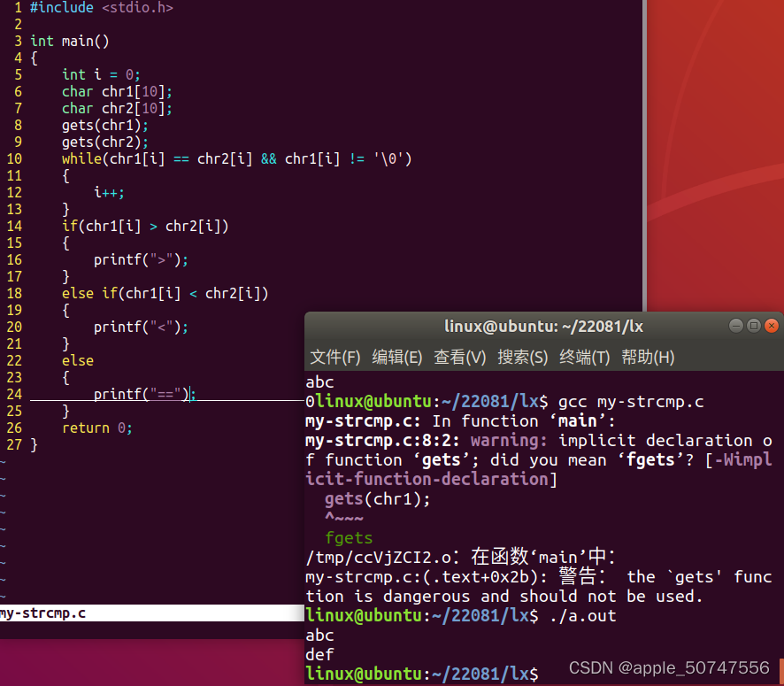This screenshot has height=686, width=784.
Task: Open the 搜索(S) terminal menu
Action: [522, 357]
